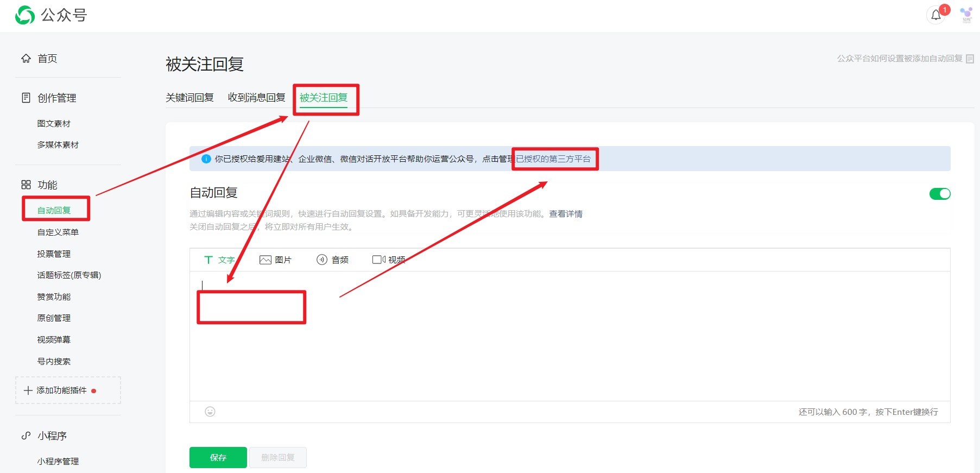Switch to the 收到消息回复 tab
The height and width of the screenshot is (473, 980).
pos(256,98)
